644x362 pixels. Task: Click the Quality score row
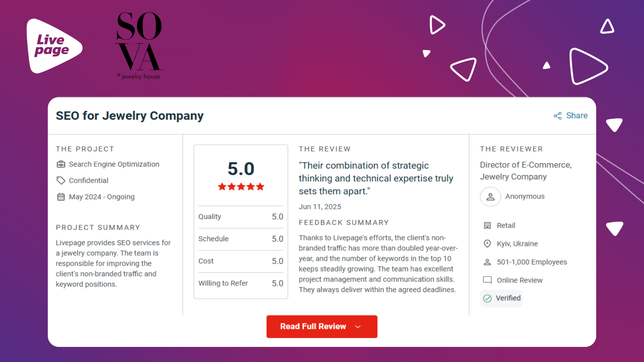click(241, 217)
